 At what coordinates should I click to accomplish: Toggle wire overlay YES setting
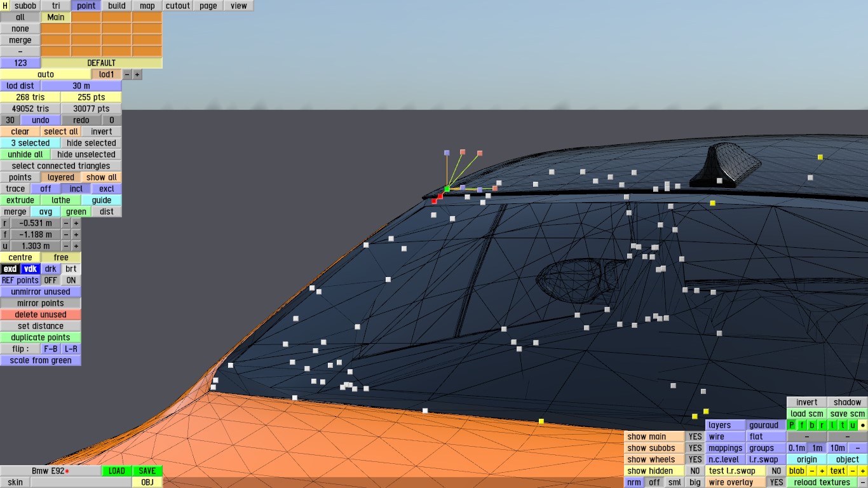776,482
